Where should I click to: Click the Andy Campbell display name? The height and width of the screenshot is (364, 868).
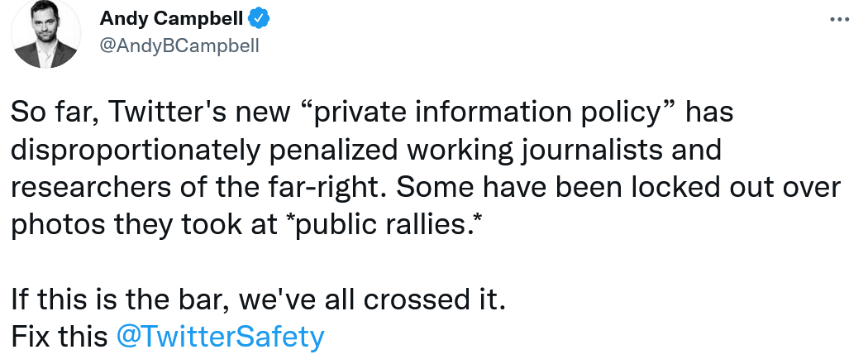[x=171, y=17]
